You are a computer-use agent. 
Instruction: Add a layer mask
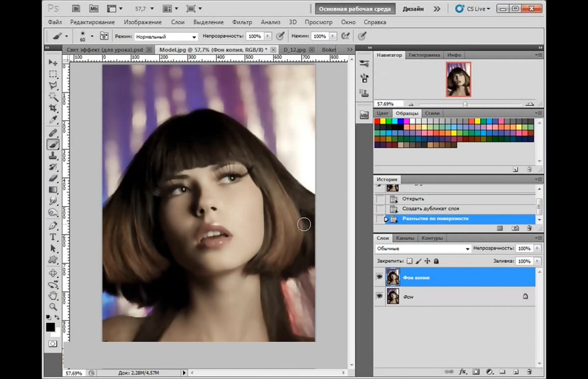476,372
